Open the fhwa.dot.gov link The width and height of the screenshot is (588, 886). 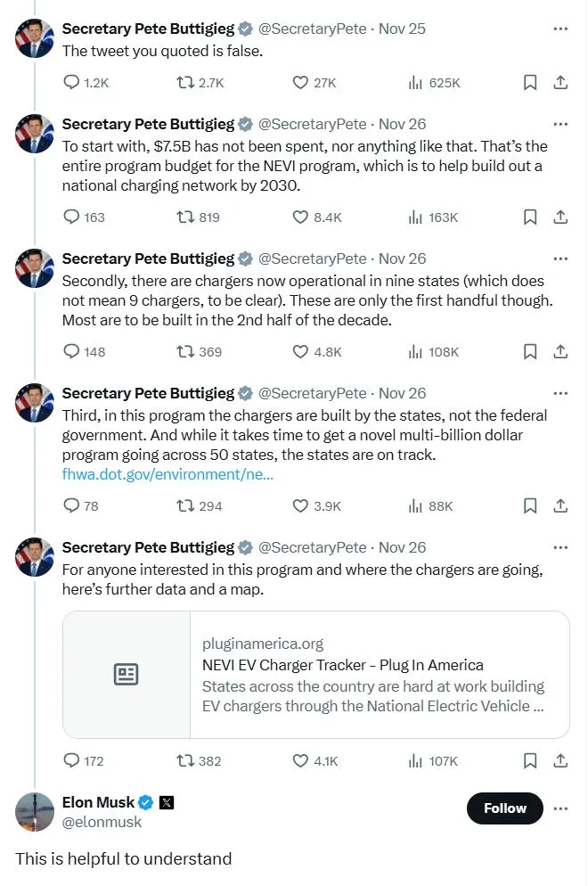(167, 474)
